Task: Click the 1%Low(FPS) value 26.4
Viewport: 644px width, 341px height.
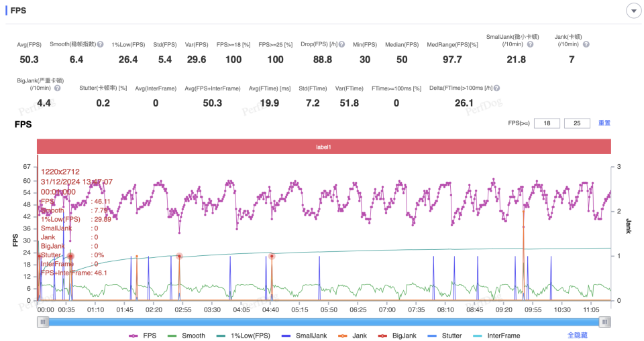Action: tap(128, 60)
